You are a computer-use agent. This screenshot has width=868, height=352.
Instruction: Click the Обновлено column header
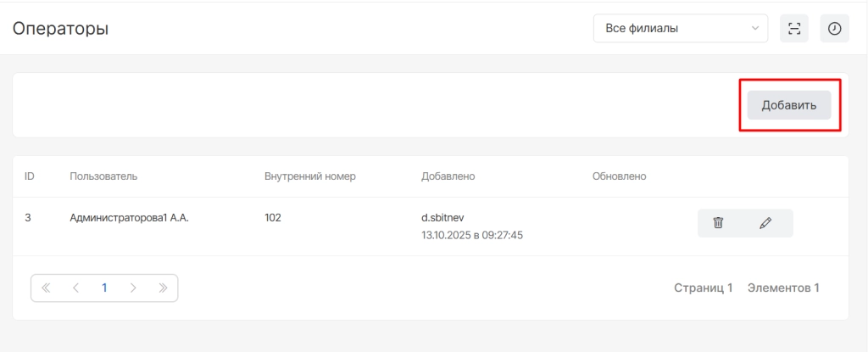[620, 176]
